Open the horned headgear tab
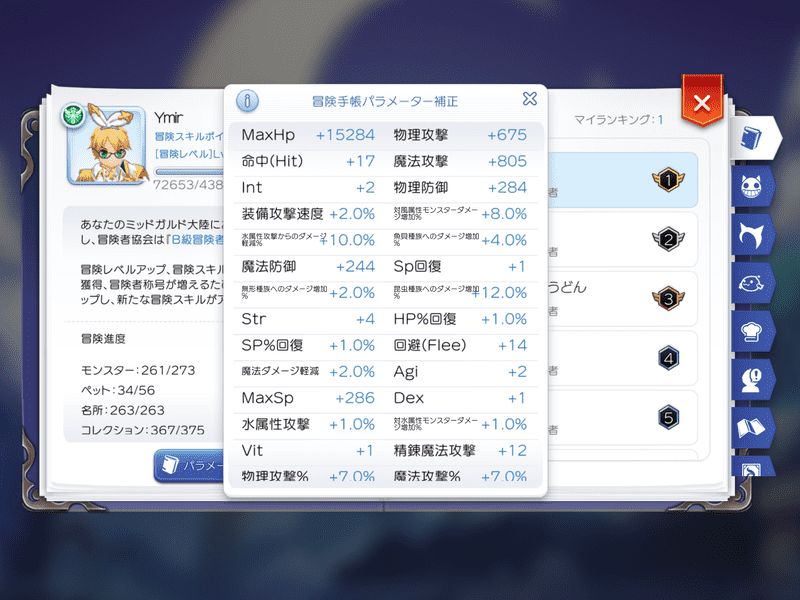This screenshot has height=600, width=800. [x=752, y=235]
